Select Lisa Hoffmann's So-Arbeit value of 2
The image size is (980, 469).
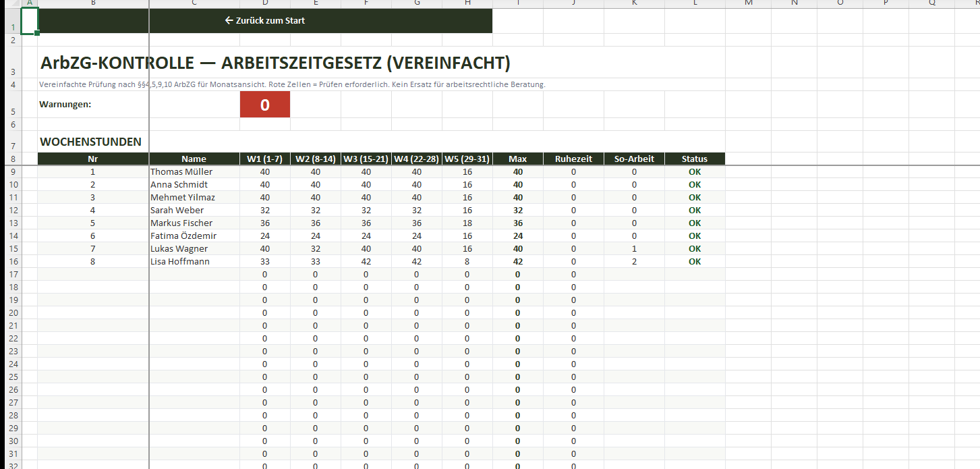point(634,261)
